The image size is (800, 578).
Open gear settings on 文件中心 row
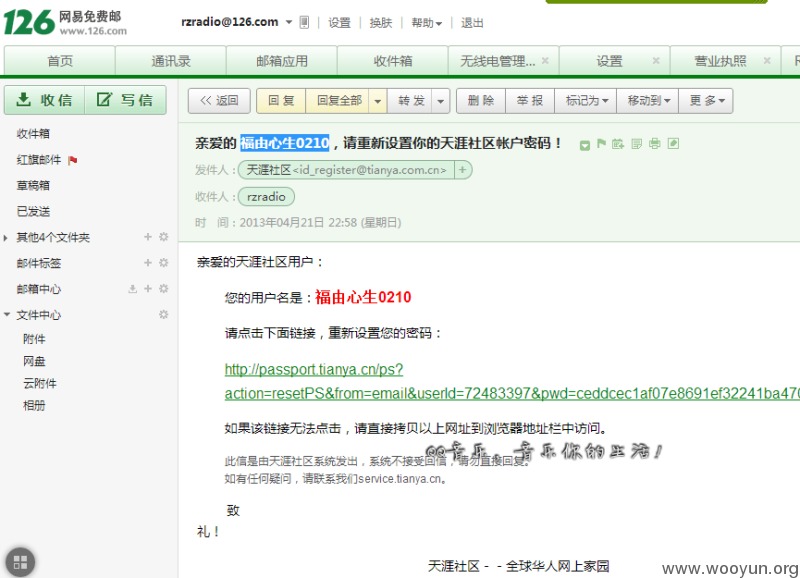coord(164,315)
